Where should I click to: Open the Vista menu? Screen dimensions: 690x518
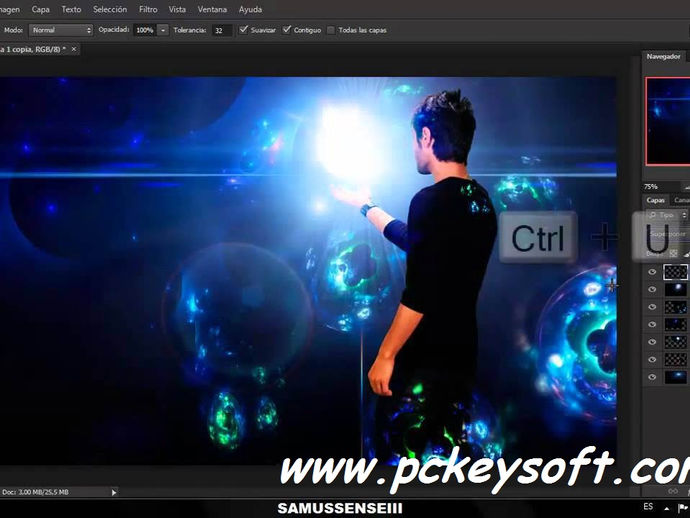pos(177,9)
